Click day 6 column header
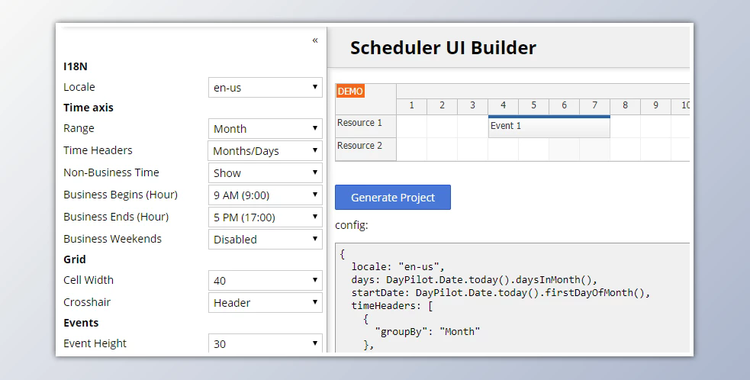 click(564, 106)
